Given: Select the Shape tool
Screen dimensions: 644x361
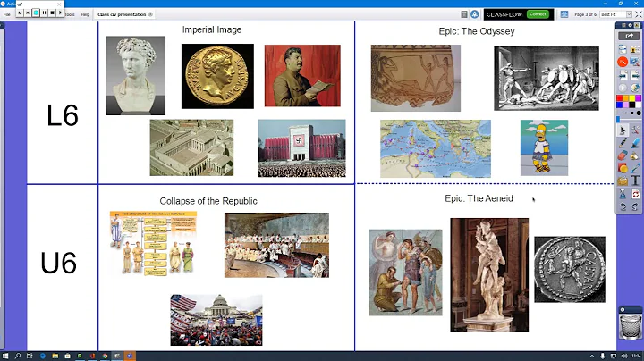Looking at the screenshot, I should (623, 168).
